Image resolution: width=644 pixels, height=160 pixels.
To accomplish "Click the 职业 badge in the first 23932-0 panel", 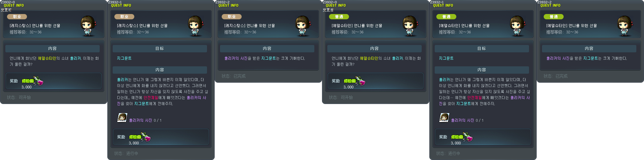I will pyautogui.click(x=17, y=17).
